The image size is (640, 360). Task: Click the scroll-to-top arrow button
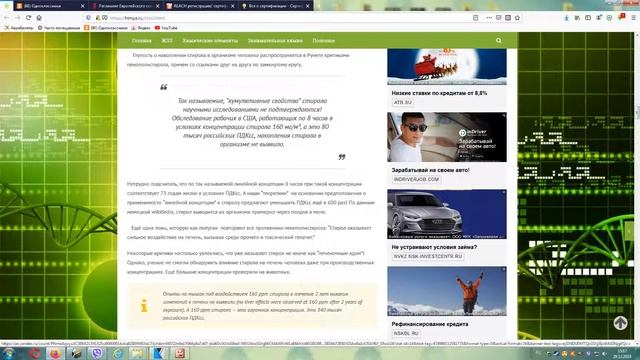(620, 323)
